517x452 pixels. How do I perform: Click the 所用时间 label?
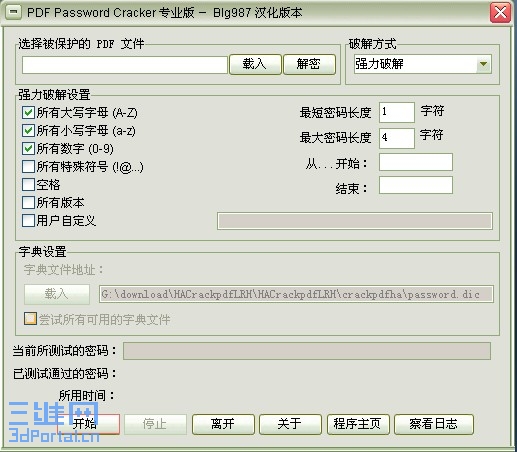pos(86,395)
